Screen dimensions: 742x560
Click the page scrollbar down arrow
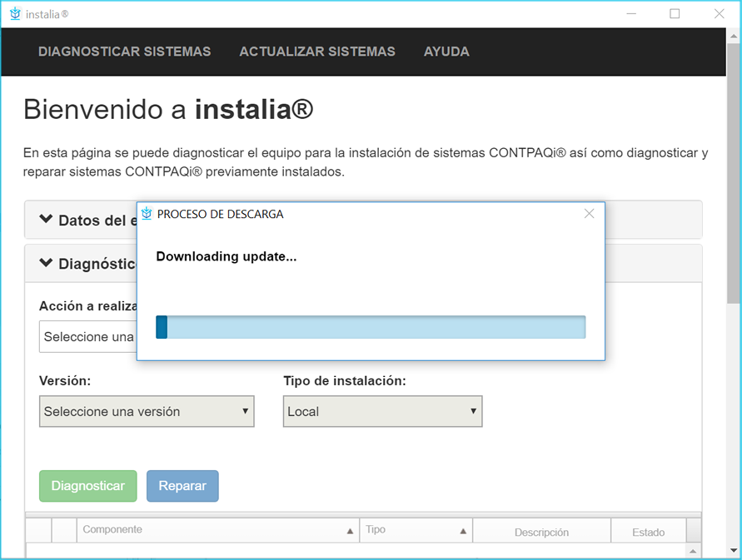coord(734,551)
